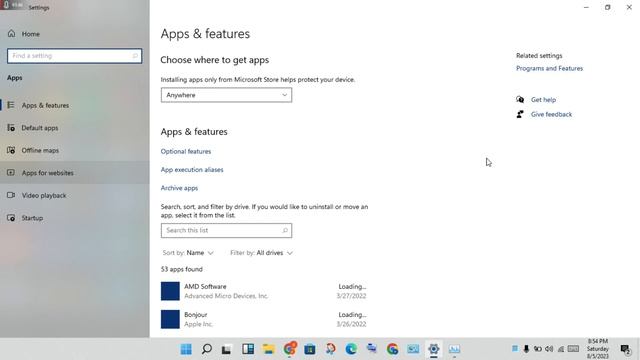Click the Bonjour app icon tile

click(170, 319)
